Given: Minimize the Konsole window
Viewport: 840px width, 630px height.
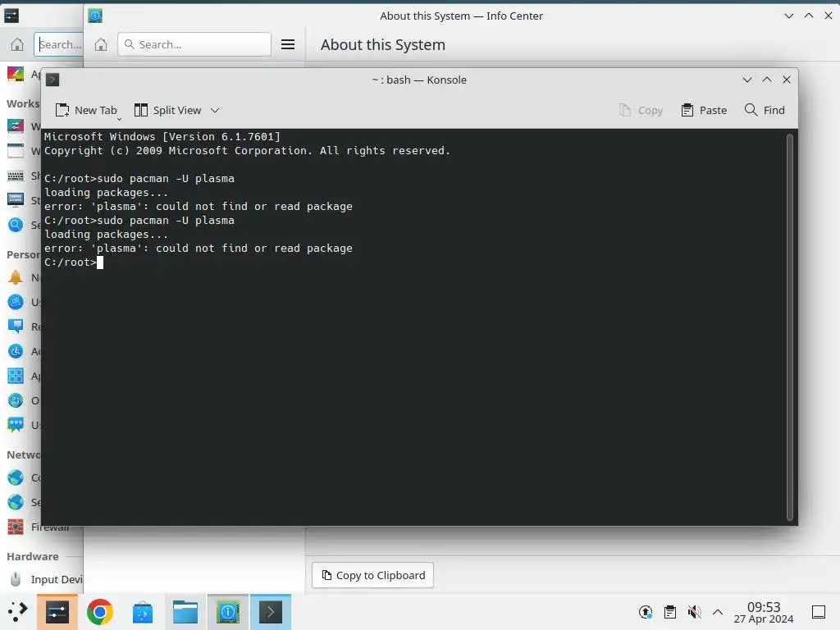Looking at the screenshot, I should [x=747, y=80].
